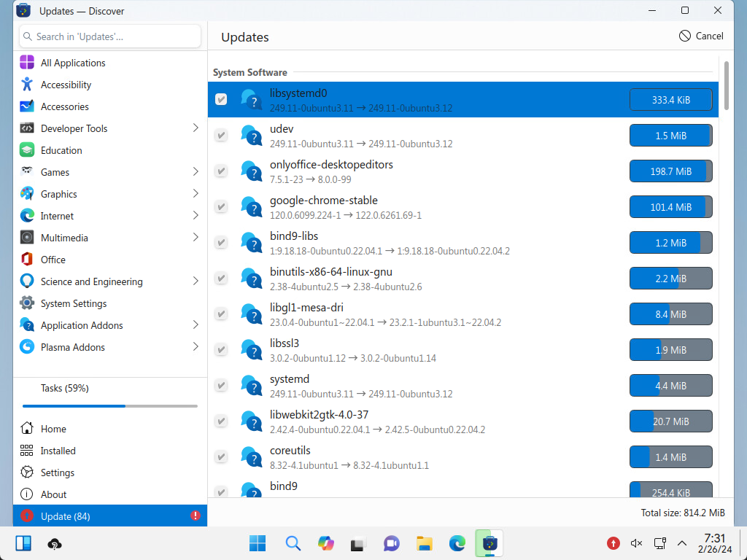
Task: Click the Accessibility category icon
Action: coord(27,85)
